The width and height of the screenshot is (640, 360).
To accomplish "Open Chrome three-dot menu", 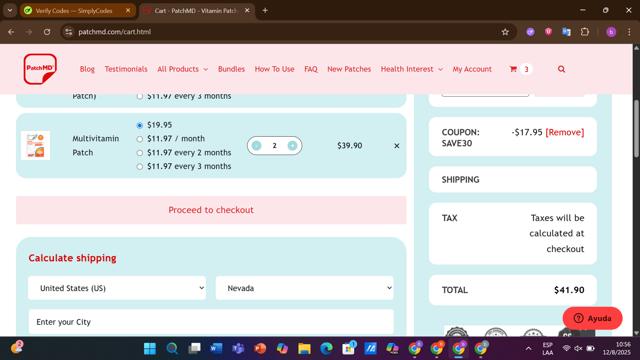I will click(x=629, y=32).
